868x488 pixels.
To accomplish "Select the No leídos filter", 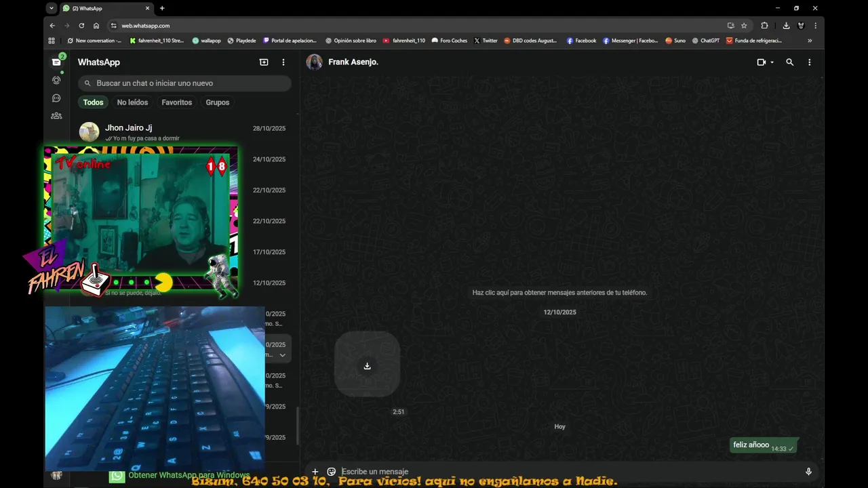I will pyautogui.click(x=132, y=102).
